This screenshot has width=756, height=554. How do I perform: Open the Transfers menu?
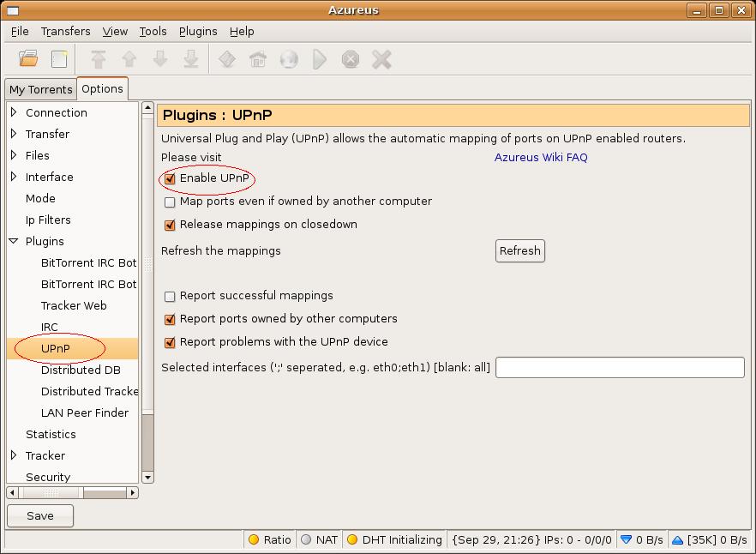65,32
